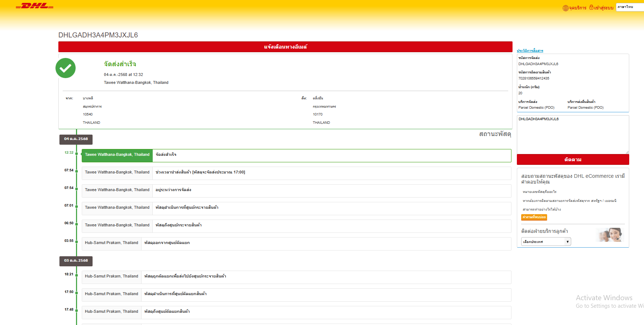
Task: Open the จุดบริการ service point link
Action: (578, 8)
